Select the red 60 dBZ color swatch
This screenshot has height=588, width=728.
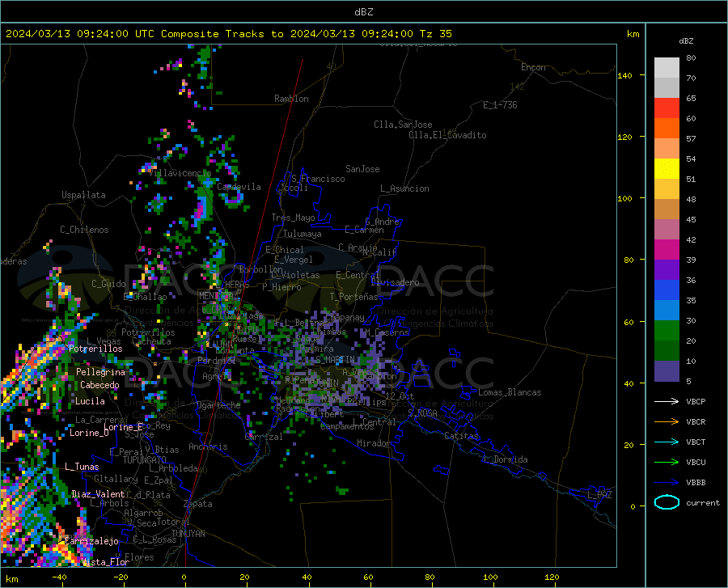[x=667, y=108]
